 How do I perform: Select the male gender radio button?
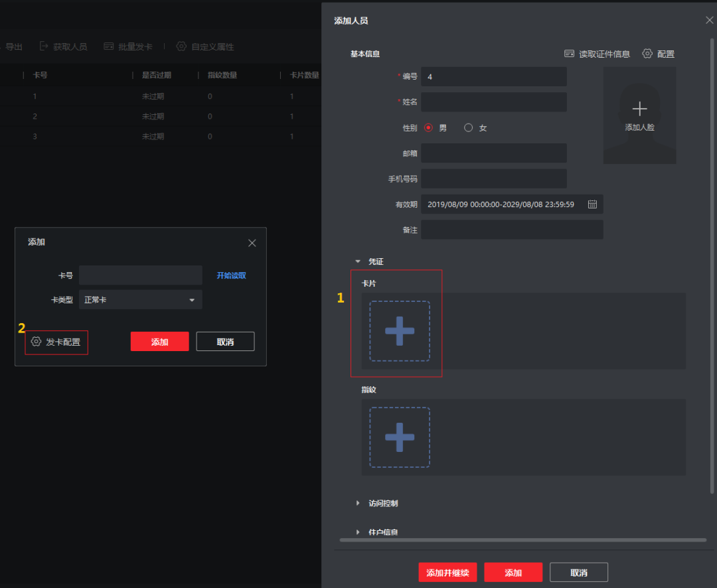point(428,128)
